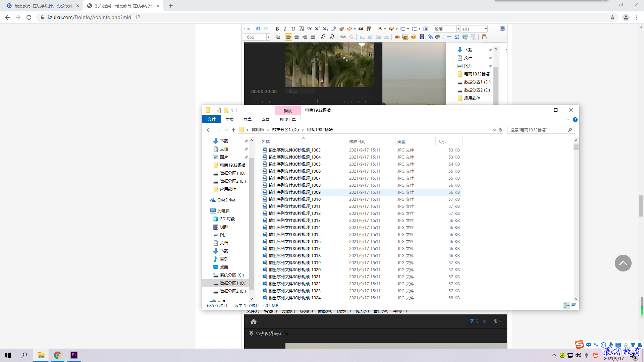Open the ordered list style dropdown
The image size is (644, 362).
coord(408,29)
